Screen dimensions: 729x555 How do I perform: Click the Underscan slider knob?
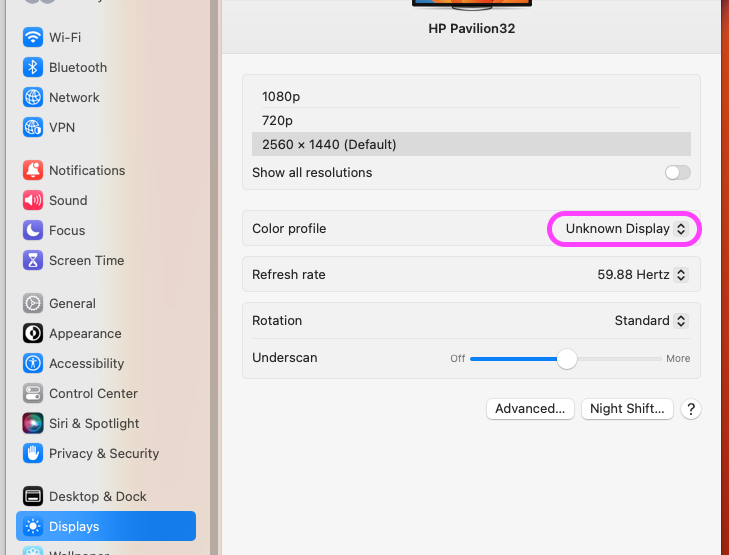567,359
